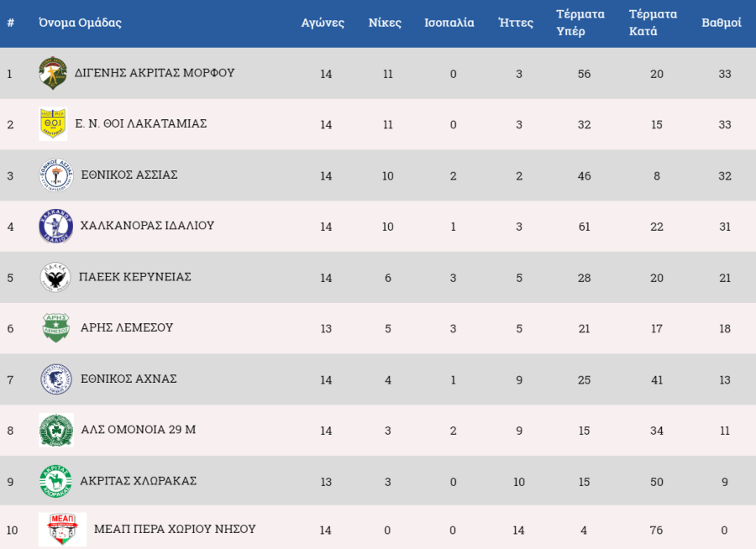Click goals-against value 41 for ΕΘΝΙΚΟΣ ΑΧΝΑΣ

[x=657, y=380]
